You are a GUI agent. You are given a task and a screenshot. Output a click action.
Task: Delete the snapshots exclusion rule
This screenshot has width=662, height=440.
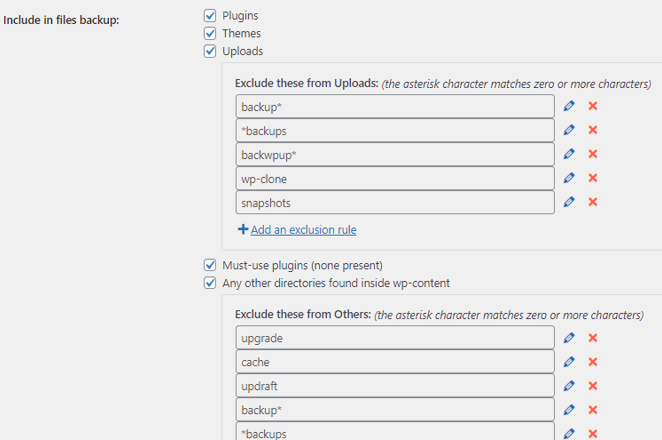click(x=592, y=202)
